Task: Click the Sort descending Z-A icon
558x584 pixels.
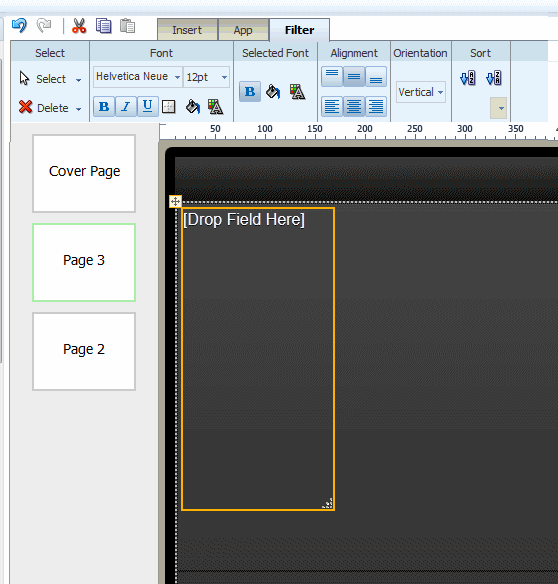Action: click(494, 78)
